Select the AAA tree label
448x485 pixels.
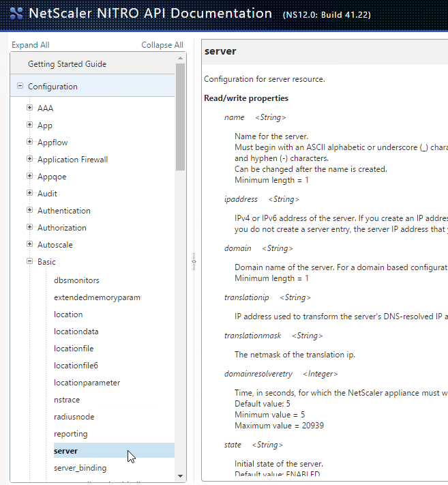click(x=46, y=108)
